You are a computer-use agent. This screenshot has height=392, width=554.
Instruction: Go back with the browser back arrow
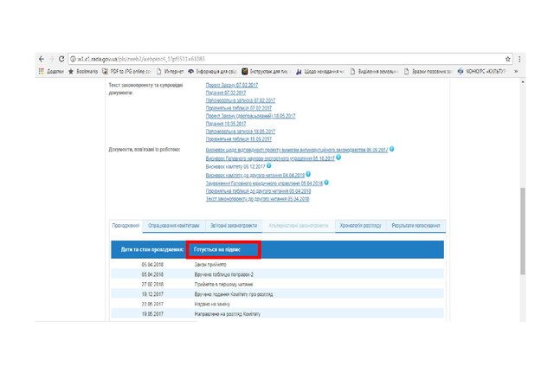coord(42,59)
